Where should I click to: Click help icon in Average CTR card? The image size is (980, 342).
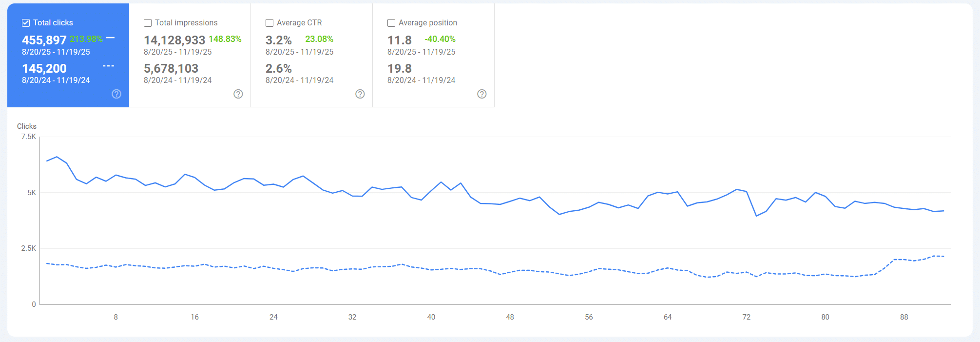tap(360, 94)
